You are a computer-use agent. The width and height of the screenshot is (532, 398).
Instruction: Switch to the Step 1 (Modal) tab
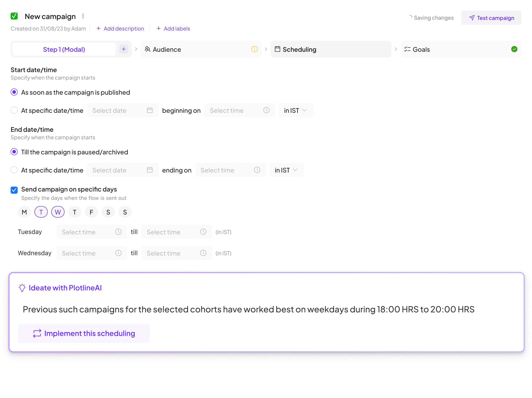(x=64, y=49)
